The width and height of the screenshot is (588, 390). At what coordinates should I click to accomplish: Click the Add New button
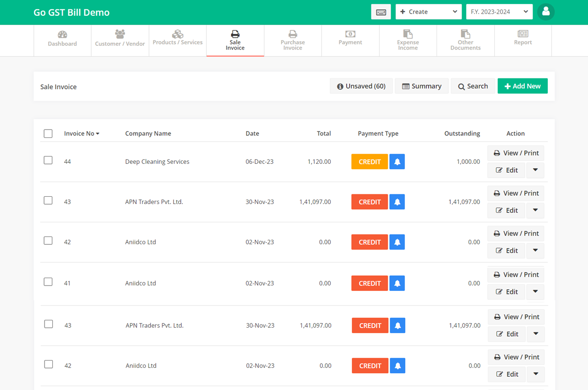click(522, 86)
